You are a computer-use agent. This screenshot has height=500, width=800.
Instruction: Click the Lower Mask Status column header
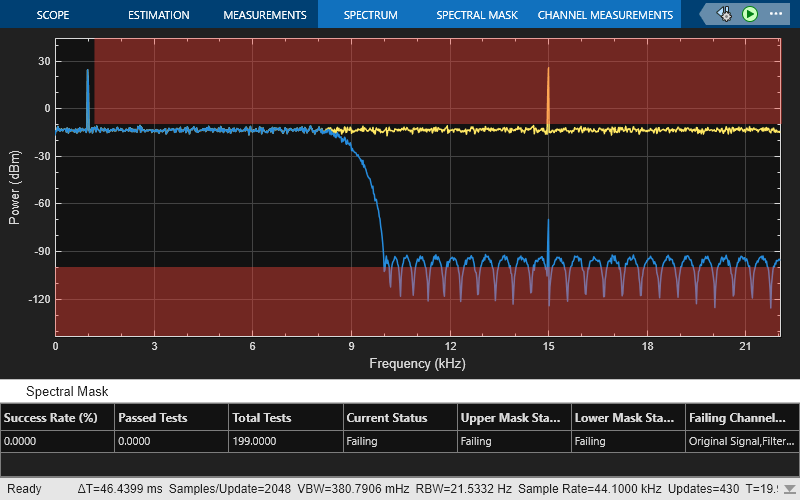coord(629,417)
